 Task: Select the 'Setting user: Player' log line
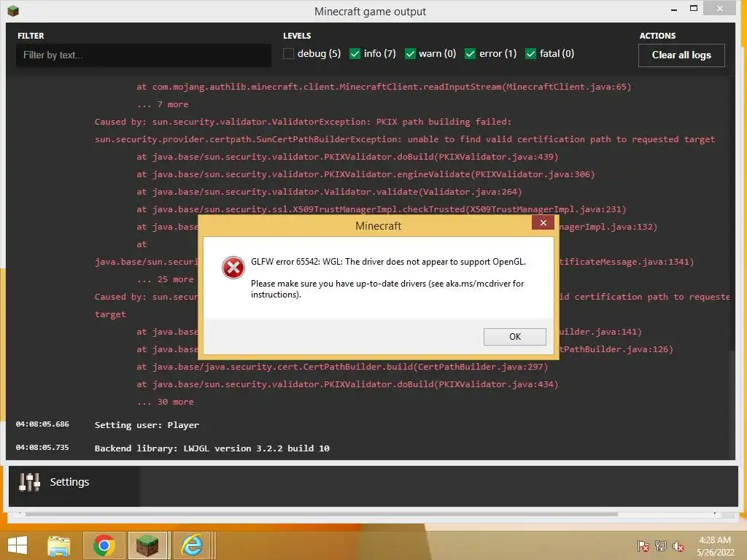point(147,425)
